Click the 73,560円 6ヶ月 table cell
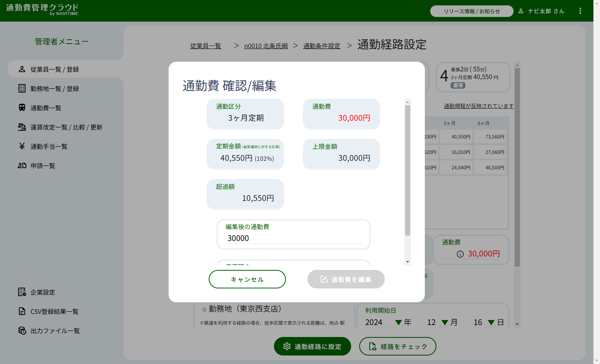Viewport: 600px width, 364px height. [490, 137]
